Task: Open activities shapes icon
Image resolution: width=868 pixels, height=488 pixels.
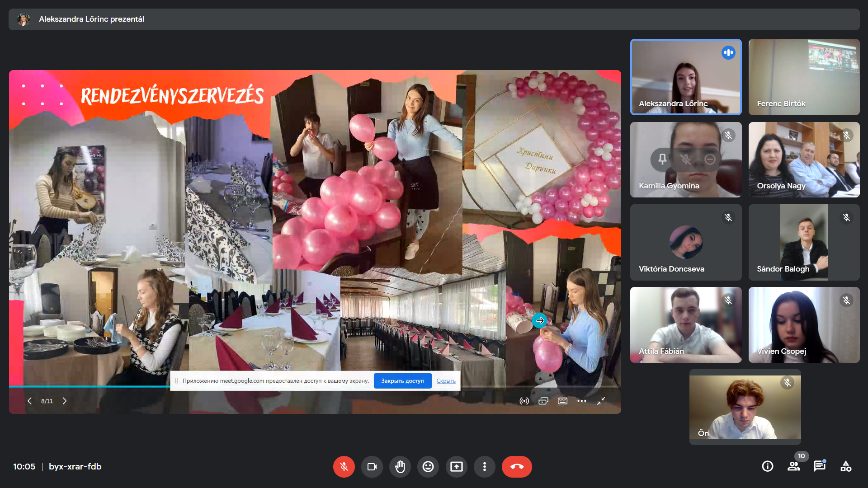Action: 845,466
